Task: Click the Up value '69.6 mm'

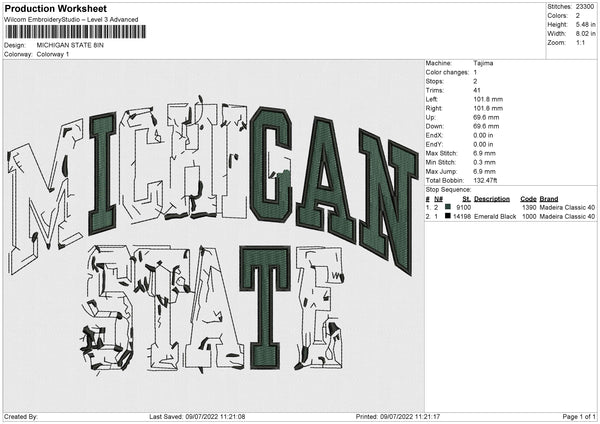Action: 486,117
